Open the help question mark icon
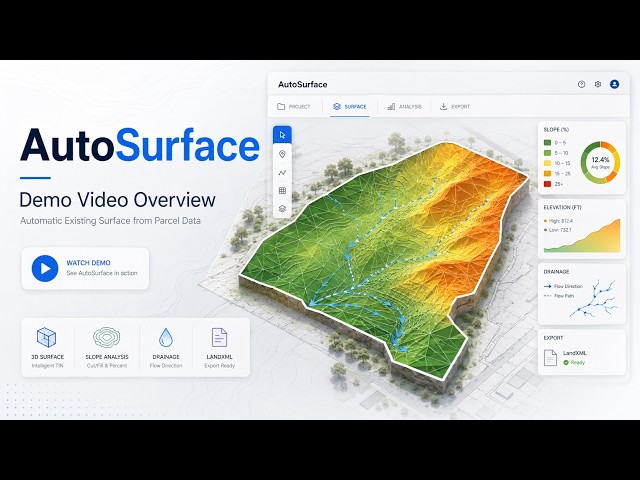 tap(581, 84)
